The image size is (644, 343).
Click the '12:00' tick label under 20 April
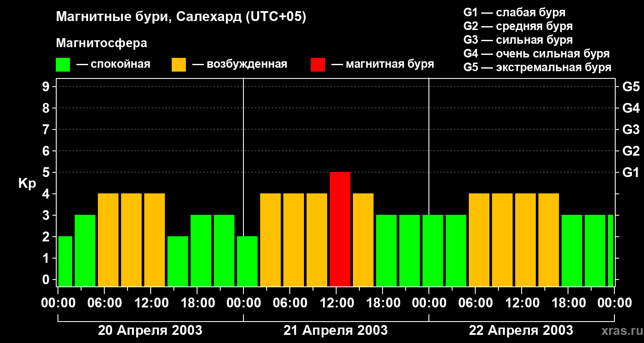click(151, 303)
